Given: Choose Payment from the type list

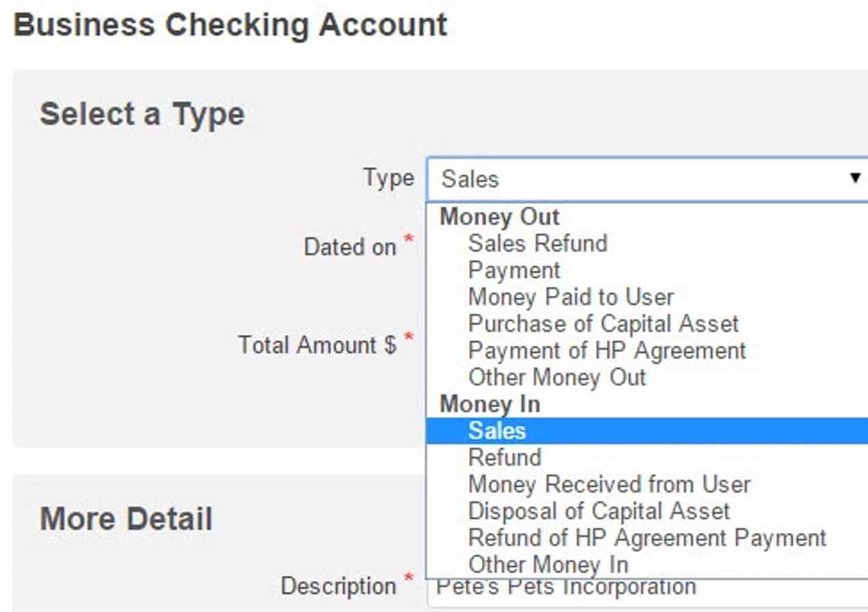Looking at the screenshot, I should [514, 270].
